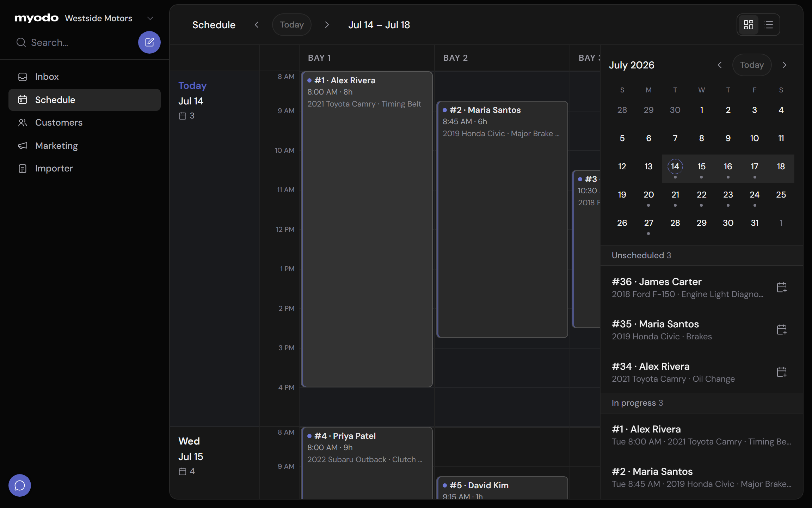Click the search magnifier icon

[x=21, y=42]
